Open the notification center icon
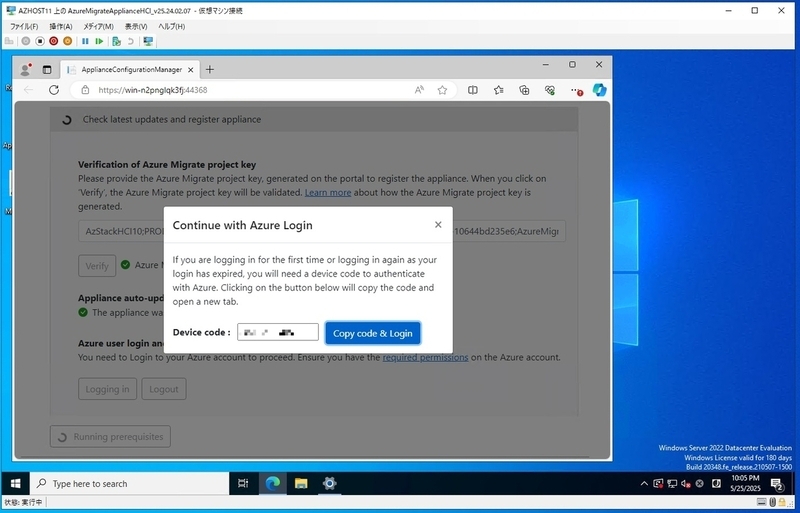The image size is (800, 513). (x=777, y=483)
